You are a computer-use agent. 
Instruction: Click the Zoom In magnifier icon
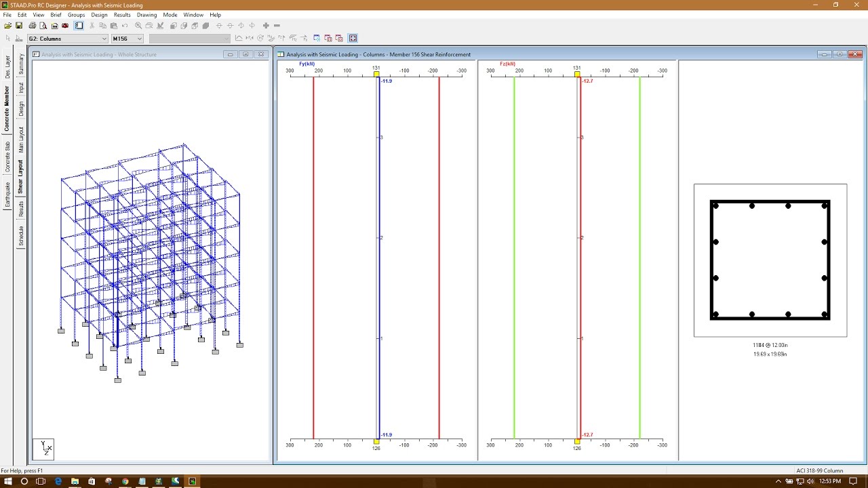(136, 25)
